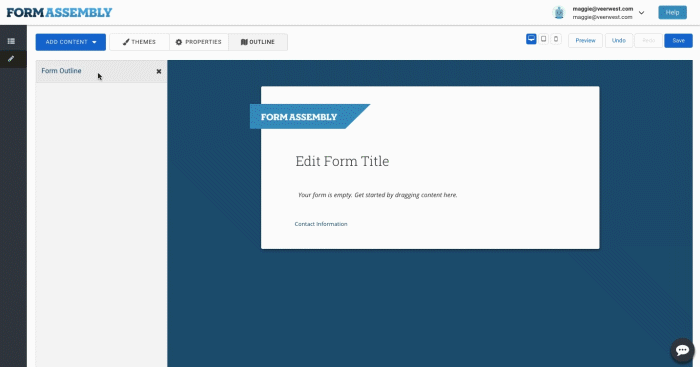Screen dimensions: 700x367
Task: Edit the form title heading
Action: (342, 161)
